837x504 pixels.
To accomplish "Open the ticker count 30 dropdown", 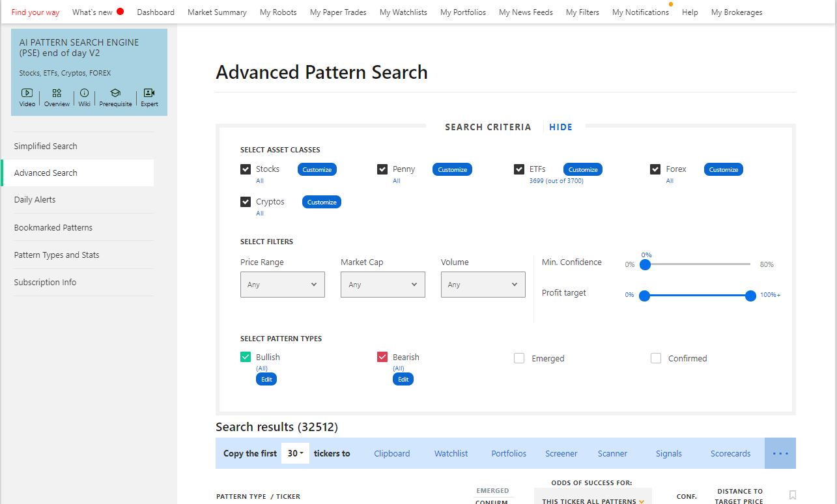I will point(296,453).
